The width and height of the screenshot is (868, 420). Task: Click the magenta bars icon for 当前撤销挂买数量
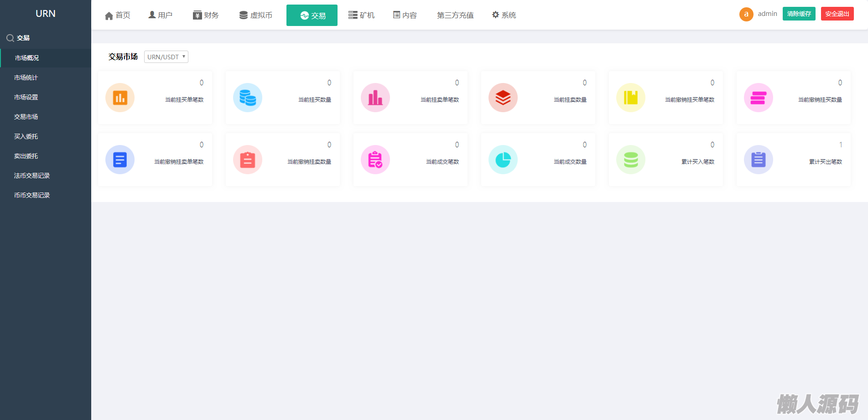click(759, 98)
